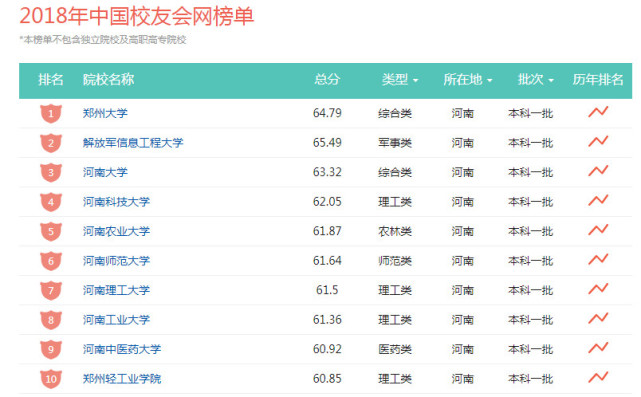Click the score 62.05
The width and height of the screenshot is (641, 397).
pyautogui.click(x=327, y=202)
